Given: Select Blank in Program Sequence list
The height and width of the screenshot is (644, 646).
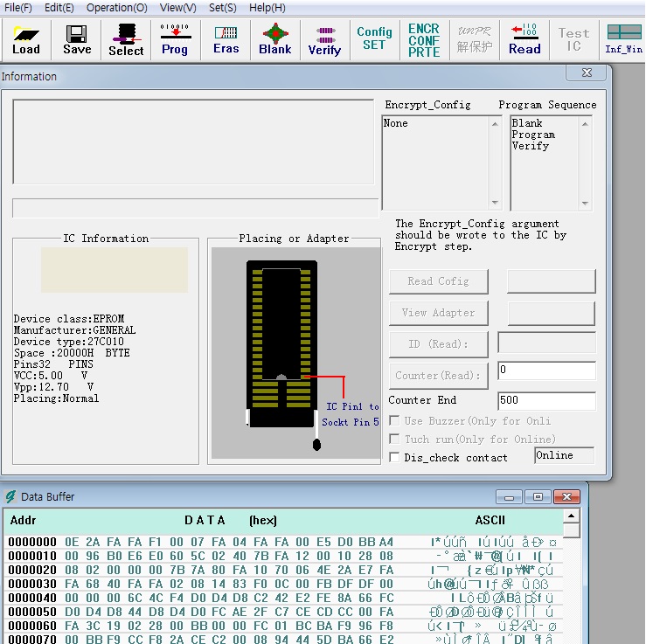Looking at the screenshot, I should coord(527,123).
